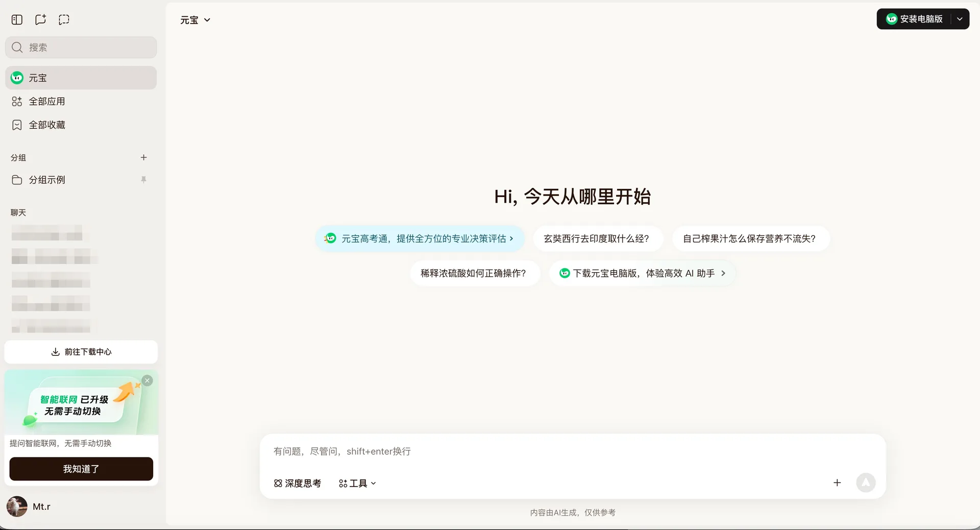Click the search magnifier icon
980x530 pixels.
17,47
